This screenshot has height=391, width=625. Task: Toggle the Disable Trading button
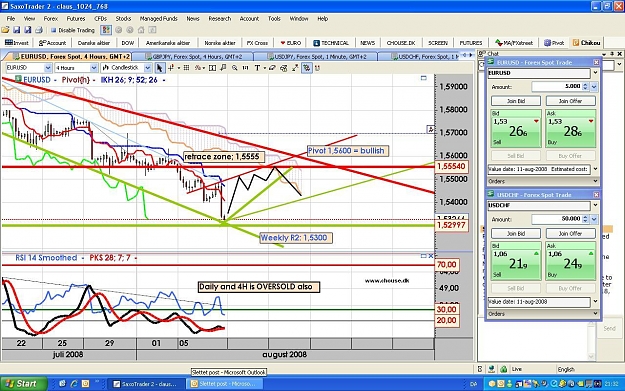[x=73, y=30]
